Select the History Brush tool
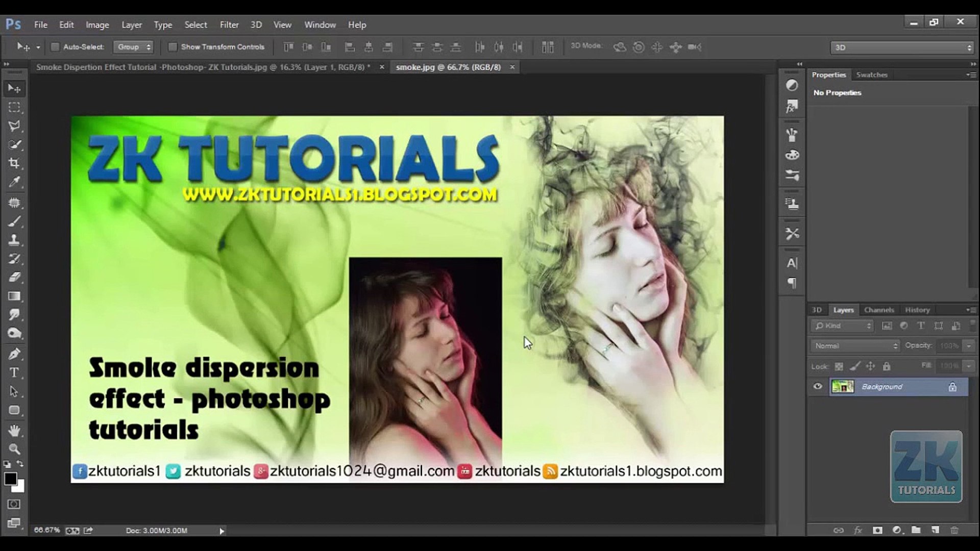Image resolution: width=980 pixels, height=551 pixels. [x=14, y=259]
